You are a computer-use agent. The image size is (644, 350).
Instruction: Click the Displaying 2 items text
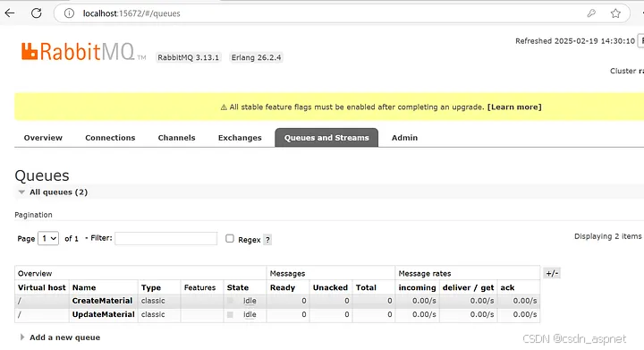point(608,236)
